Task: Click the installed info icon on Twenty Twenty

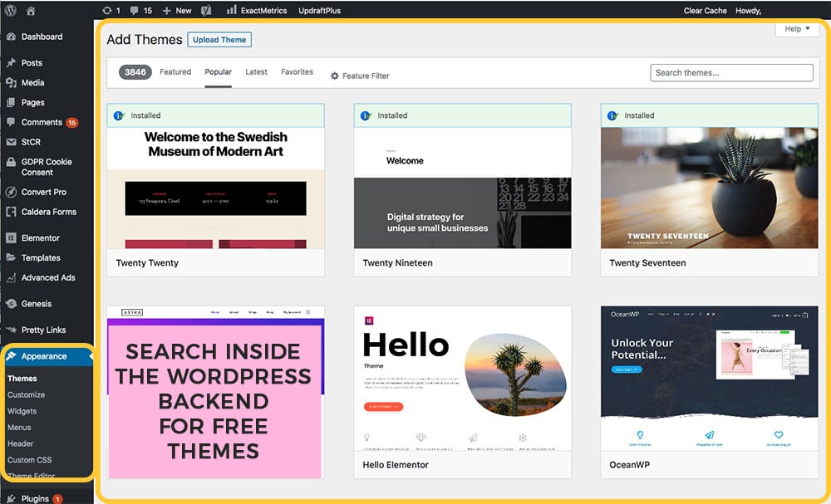Action: 119,115
